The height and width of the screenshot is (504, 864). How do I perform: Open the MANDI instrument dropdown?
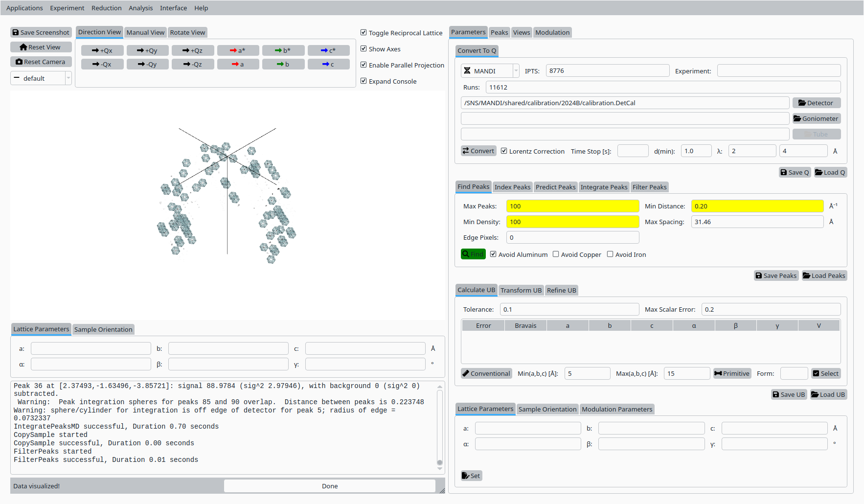coord(490,71)
